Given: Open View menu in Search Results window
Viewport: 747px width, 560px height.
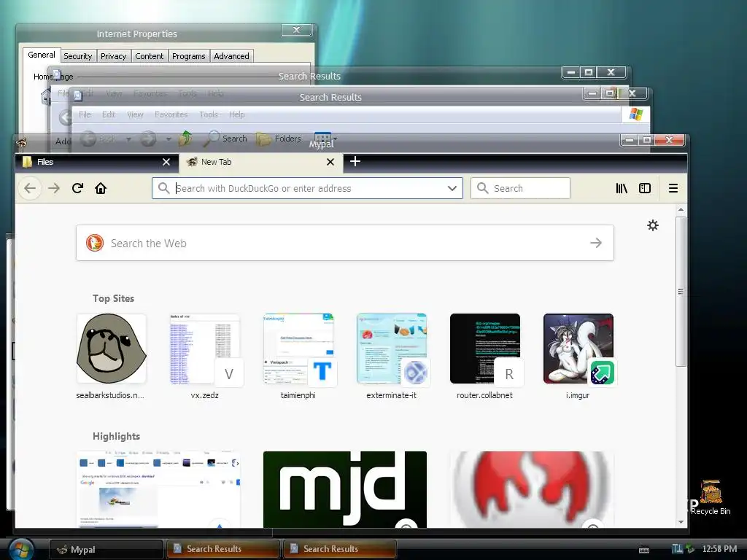Looking at the screenshot, I should (135, 114).
